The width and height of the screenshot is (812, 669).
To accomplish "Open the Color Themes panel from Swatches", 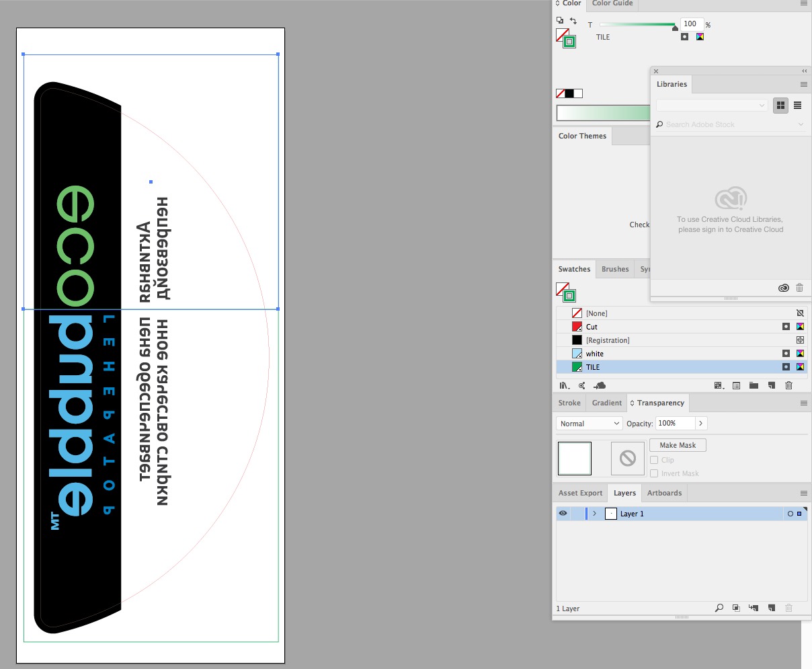I will click(x=582, y=385).
